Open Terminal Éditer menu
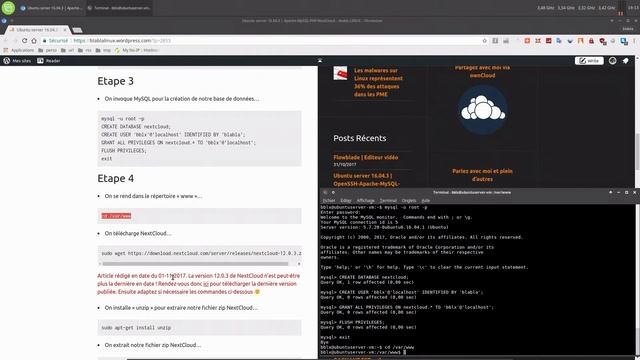The image size is (640, 360). pos(346,200)
